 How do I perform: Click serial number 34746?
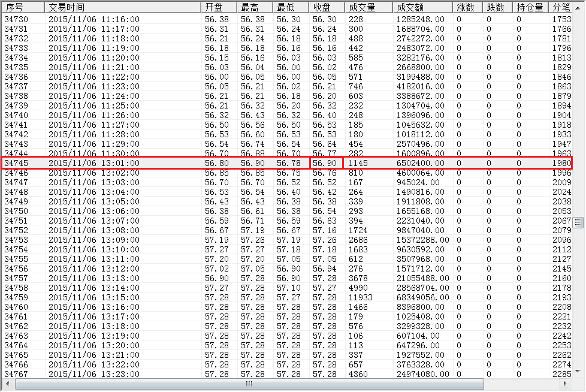point(16,173)
